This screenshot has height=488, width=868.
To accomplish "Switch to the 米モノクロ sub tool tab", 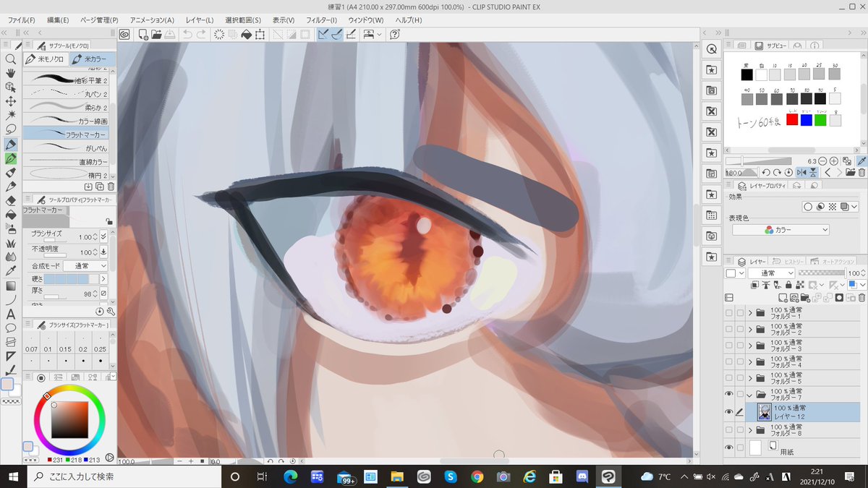I will click(46, 59).
